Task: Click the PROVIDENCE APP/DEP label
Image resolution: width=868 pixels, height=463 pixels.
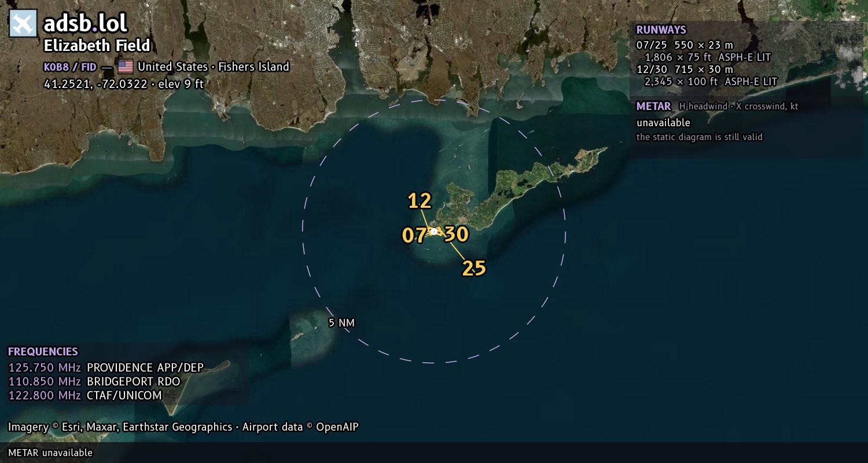Action: pos(145,368)
